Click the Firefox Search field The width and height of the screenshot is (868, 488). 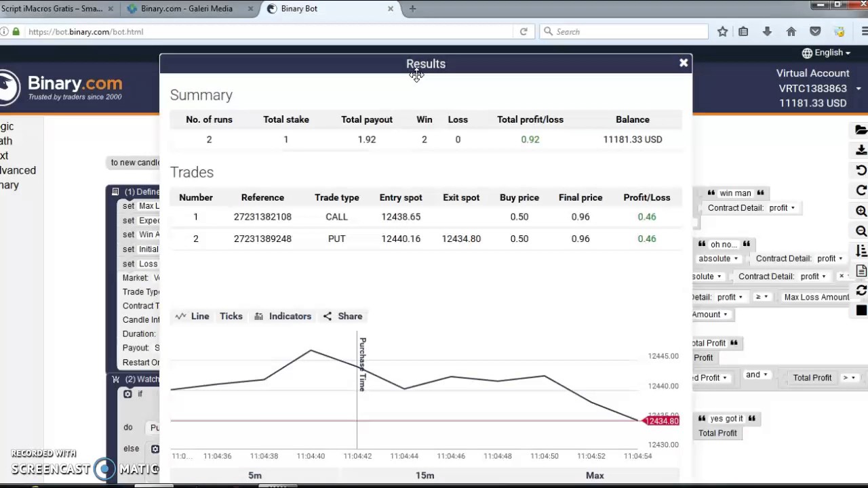click(623, 31)
